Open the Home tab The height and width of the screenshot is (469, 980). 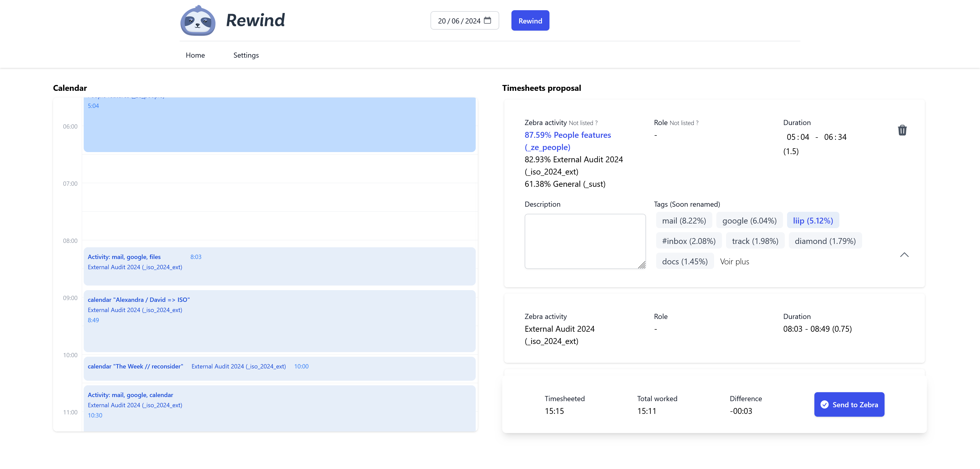pyautogui.click(x=195, y=55)
